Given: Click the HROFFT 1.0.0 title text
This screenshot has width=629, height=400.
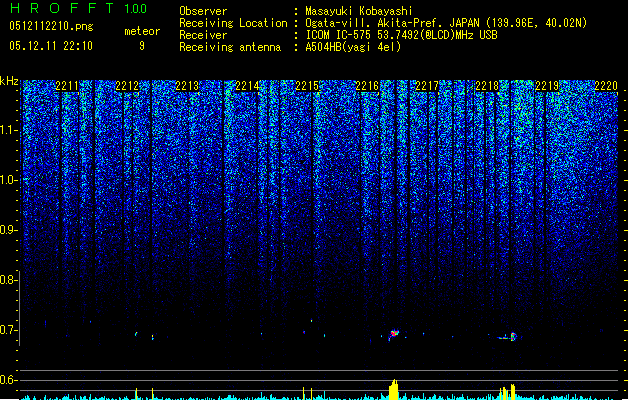Looking at the screenshot, I should point(78,8).
